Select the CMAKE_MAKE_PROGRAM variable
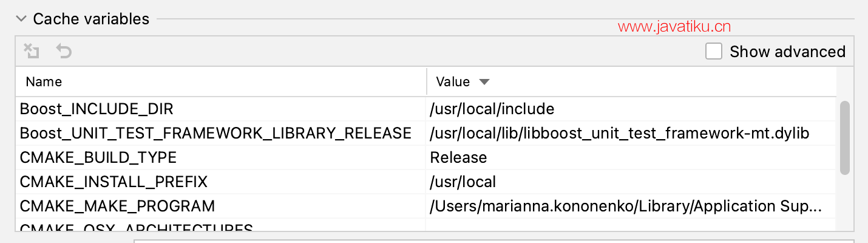868x243 pixels. [117, 206]
